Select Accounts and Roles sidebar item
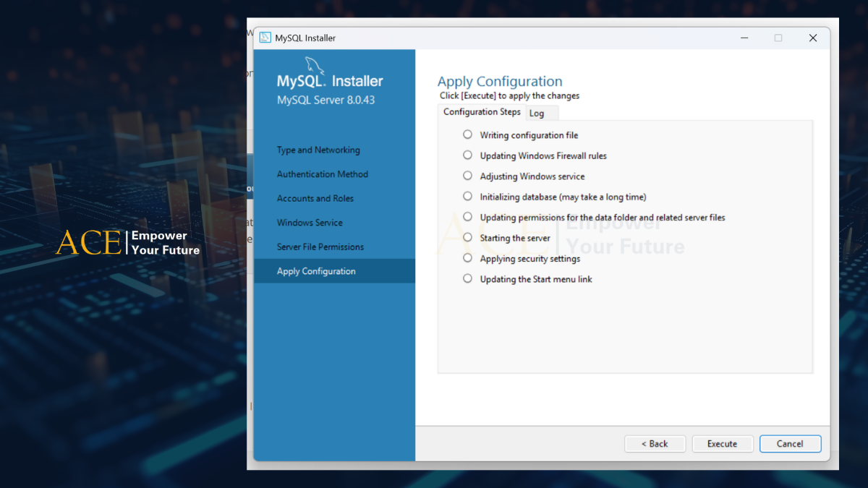868x488 pixels. [x=315, y=199]
